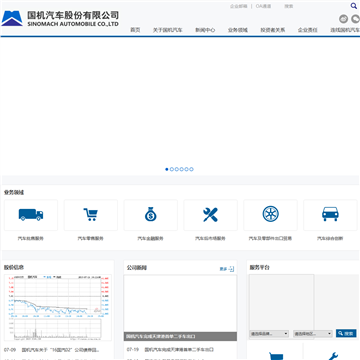Open the Weibo social icon
Image resolution: width=360 pixels, height=360 pixels.
[x=343, y=19]
